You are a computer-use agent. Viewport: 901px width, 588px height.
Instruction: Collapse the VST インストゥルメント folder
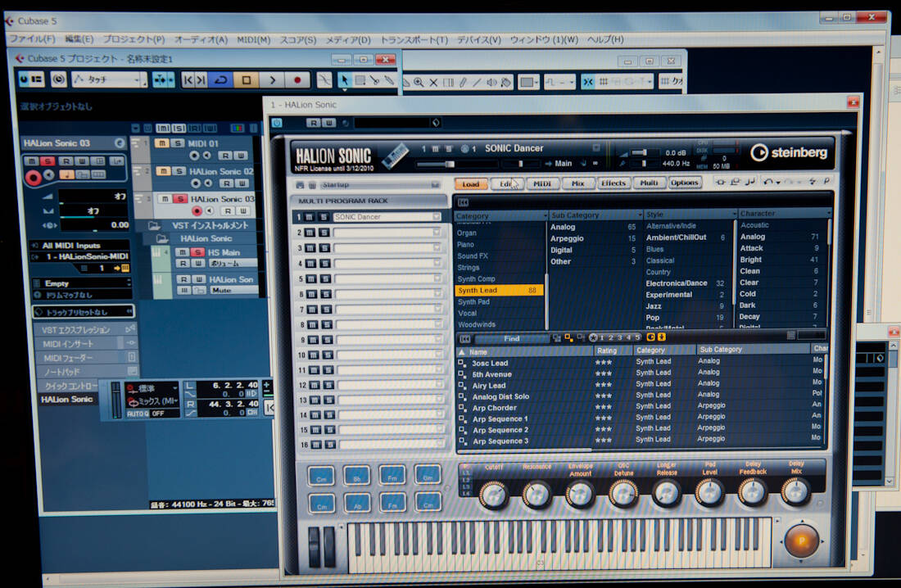coord(153,225)
